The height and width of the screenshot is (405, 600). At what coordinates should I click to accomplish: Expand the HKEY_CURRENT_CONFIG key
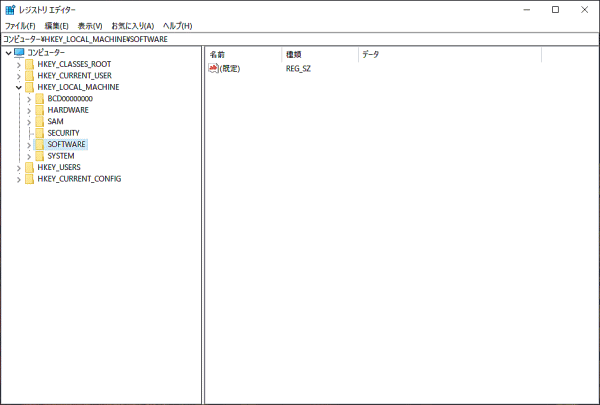pos(18,180)
